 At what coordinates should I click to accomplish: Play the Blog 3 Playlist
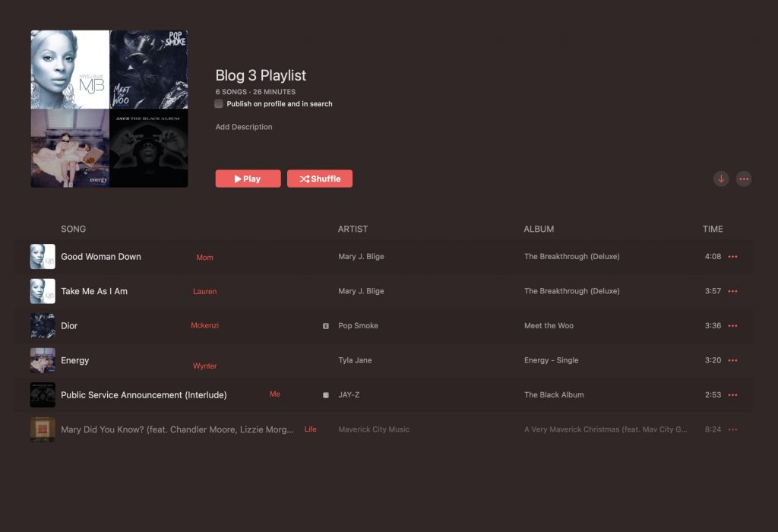[x=248, y=179]
